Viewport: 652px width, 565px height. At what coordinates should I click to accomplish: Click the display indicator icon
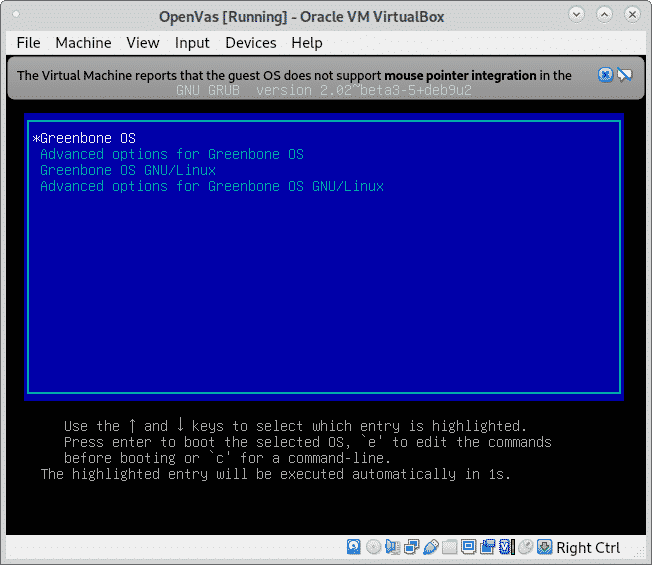coord(469,547)
